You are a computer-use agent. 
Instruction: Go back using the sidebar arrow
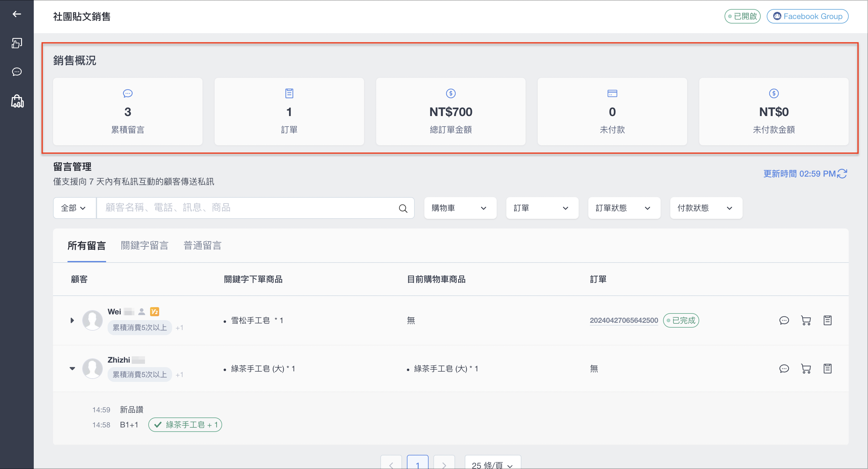tap(17, 14)
